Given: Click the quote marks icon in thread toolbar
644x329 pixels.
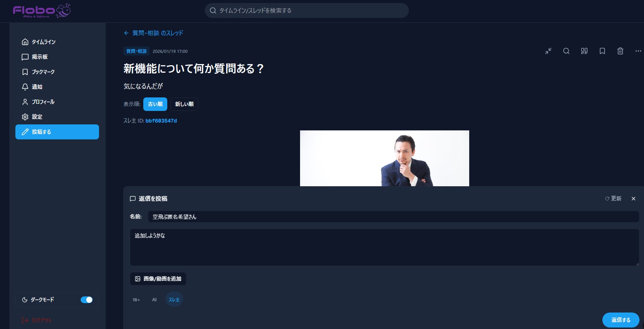Looking at the screenshot, I should click(x=584, y=51).
